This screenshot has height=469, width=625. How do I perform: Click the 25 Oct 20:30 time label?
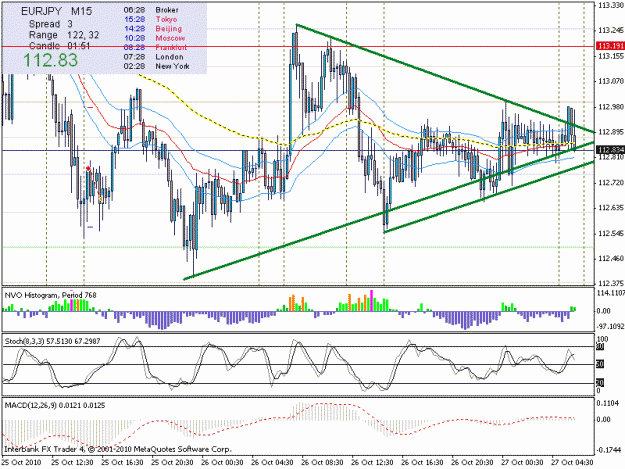(x=172, y=463)
